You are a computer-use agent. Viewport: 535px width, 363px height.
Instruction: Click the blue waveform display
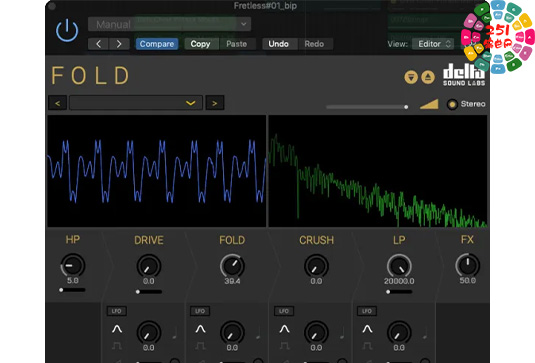pyautogui.click(x=157, y=171)
